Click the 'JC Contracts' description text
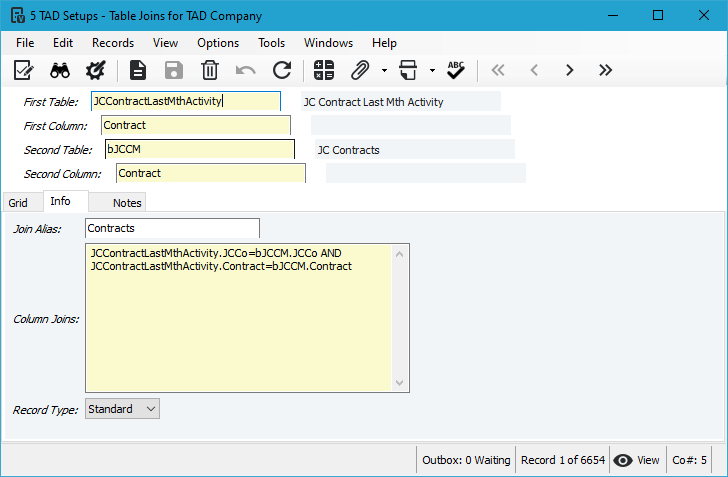728x477 pixels. point(348,150)
